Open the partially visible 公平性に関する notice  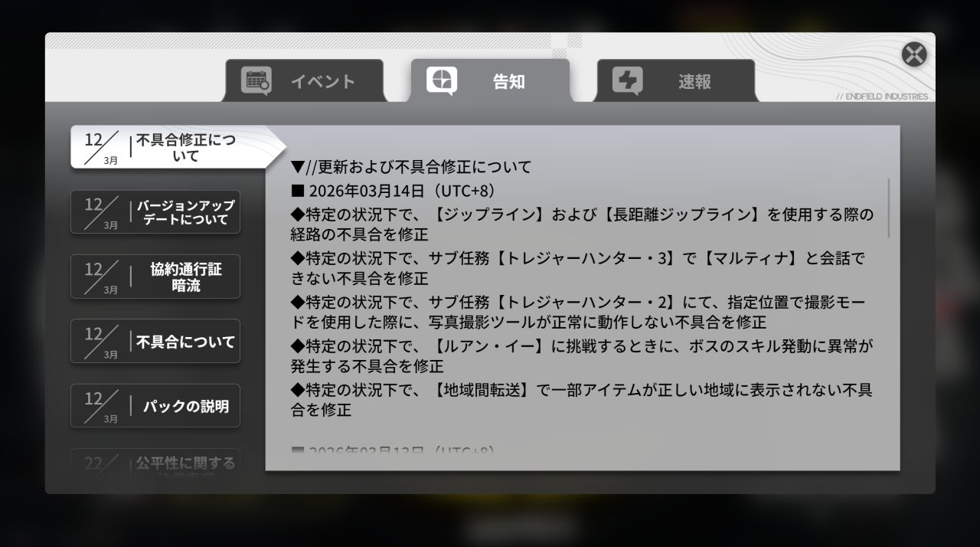coord(185,463)
